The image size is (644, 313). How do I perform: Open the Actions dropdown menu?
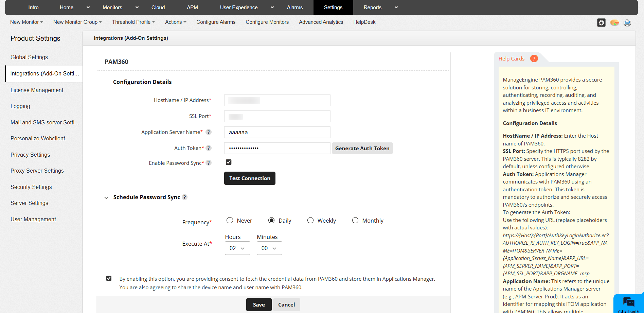pos(176,22)
